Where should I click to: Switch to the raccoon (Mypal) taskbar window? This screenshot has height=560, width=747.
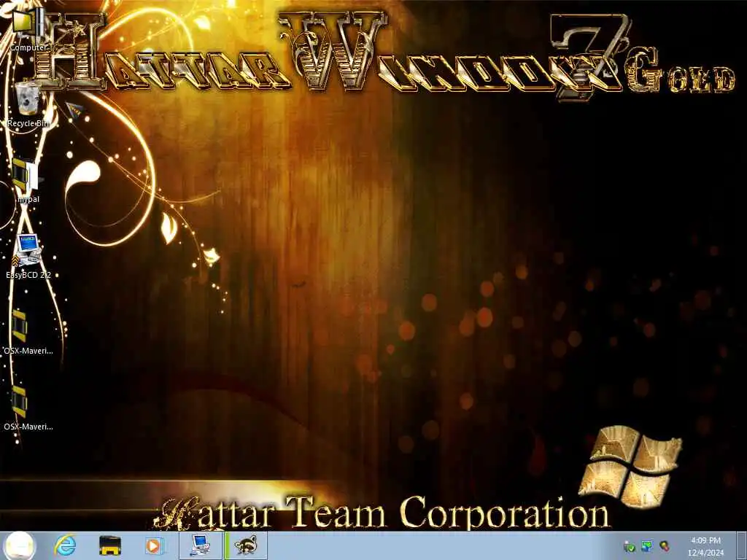coord(246,545)
